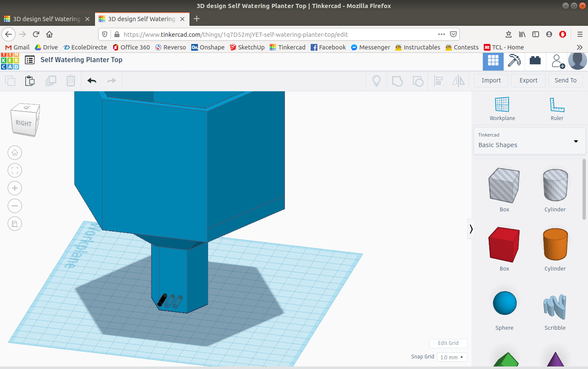The width and height of the screenshot is (588, 369).
Task: Open the Snap Grid dropdown
Action: tap(452, 357)
